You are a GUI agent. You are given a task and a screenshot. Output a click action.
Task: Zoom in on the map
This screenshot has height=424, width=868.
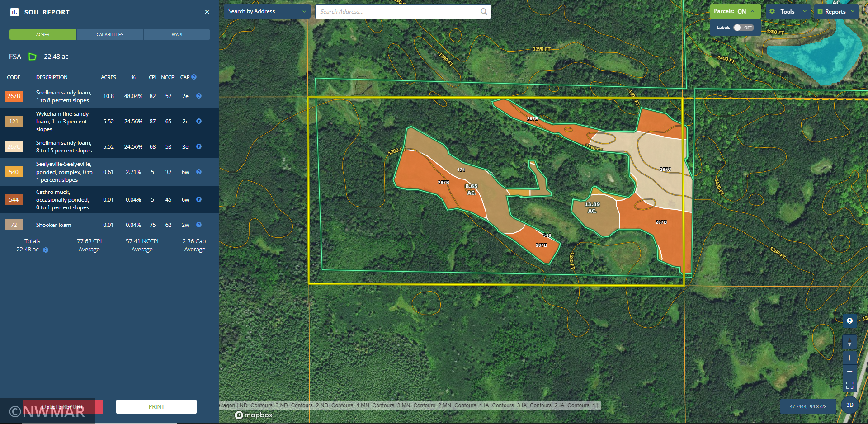click(849, 358)
